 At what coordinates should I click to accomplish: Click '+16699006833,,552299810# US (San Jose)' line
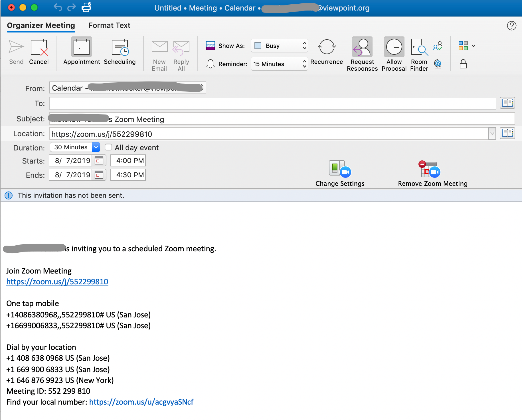(78, 326)
